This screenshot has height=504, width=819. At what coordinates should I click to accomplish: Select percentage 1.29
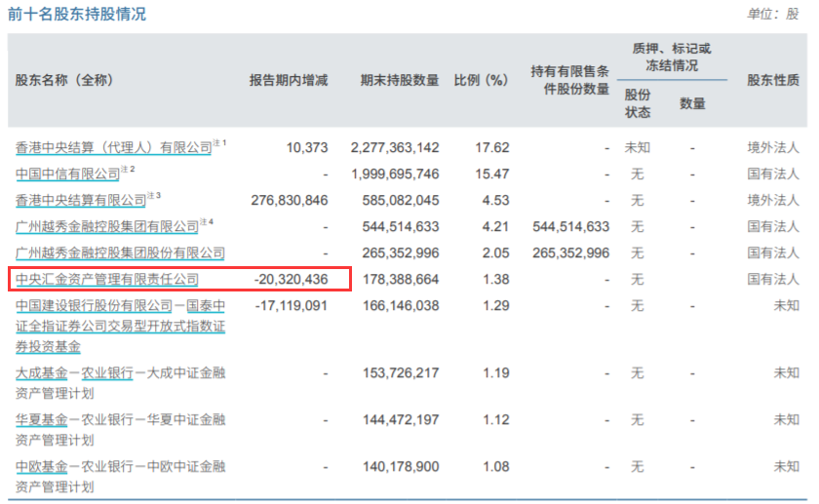coord(495,305)
